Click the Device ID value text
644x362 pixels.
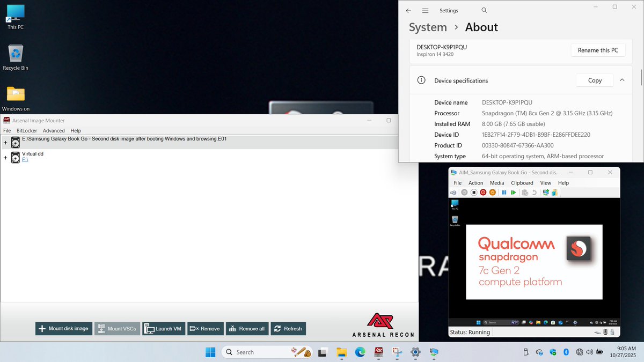(536, 135)
